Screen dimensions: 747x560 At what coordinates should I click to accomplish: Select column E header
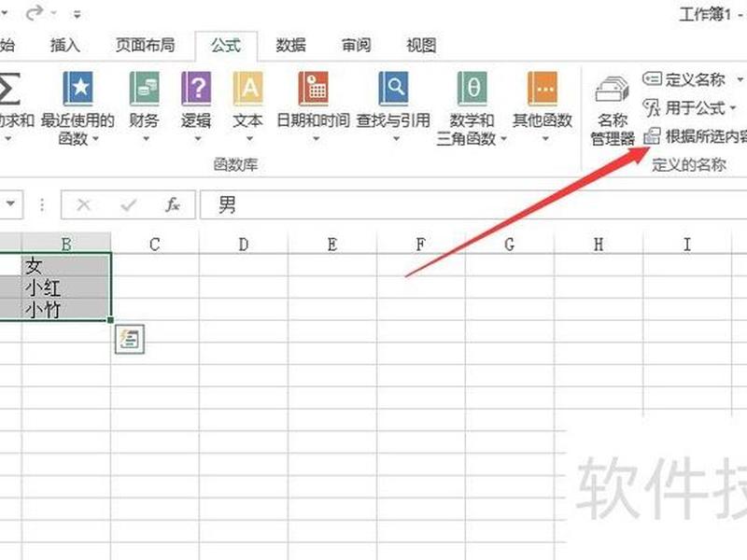tap(332, 244)
